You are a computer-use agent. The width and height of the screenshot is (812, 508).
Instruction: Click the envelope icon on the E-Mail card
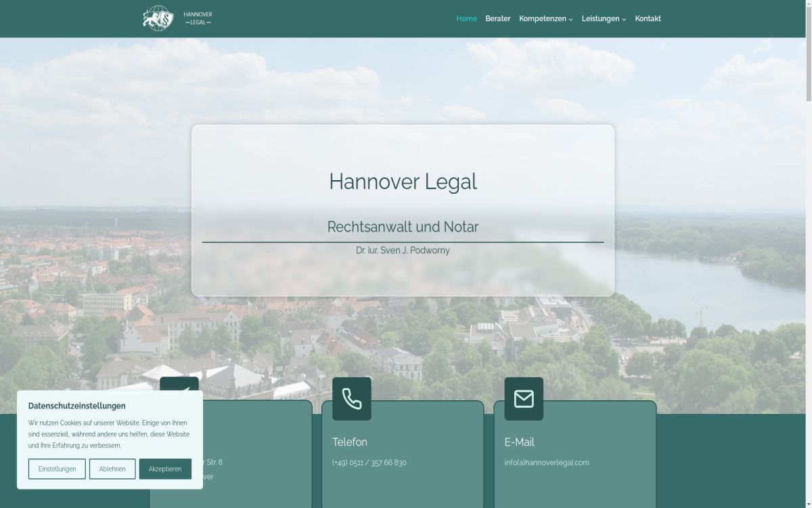pos(524,399)
